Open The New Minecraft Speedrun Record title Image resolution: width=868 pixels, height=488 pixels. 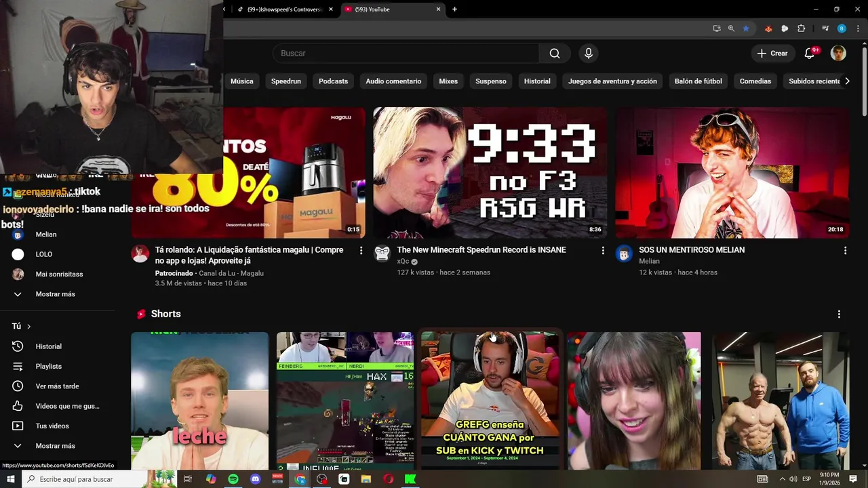coord(481,250)
